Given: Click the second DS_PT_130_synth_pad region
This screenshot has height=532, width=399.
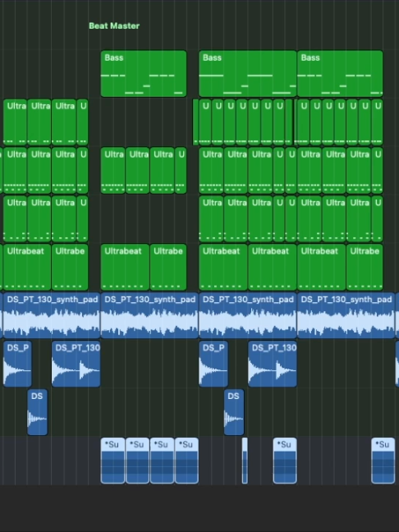Looking at the screenshot, I should pyautogui.click(x=149, y=315).
